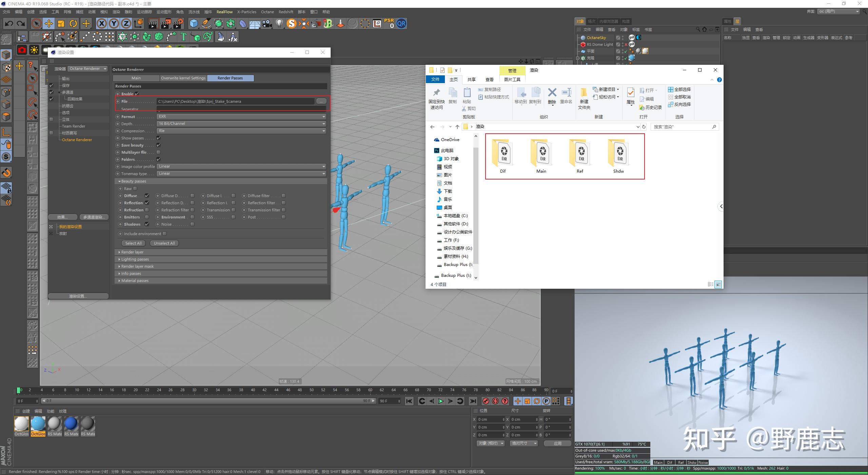Click the Unselect All button
The height and width of the screenshot is (475, 868).
(x=164, y=243)
